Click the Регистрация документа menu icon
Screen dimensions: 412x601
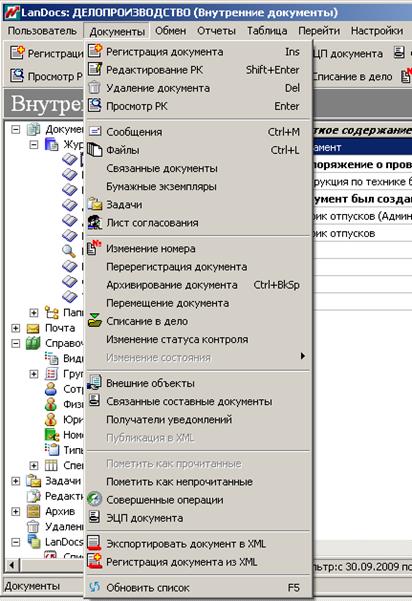click(95, 51)
